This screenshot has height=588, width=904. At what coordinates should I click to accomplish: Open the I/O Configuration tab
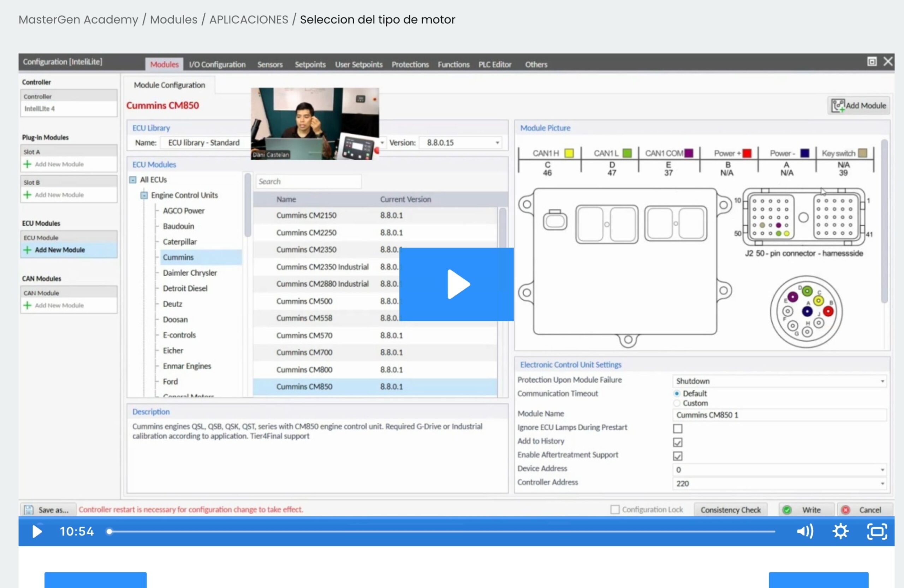(217, 65)
